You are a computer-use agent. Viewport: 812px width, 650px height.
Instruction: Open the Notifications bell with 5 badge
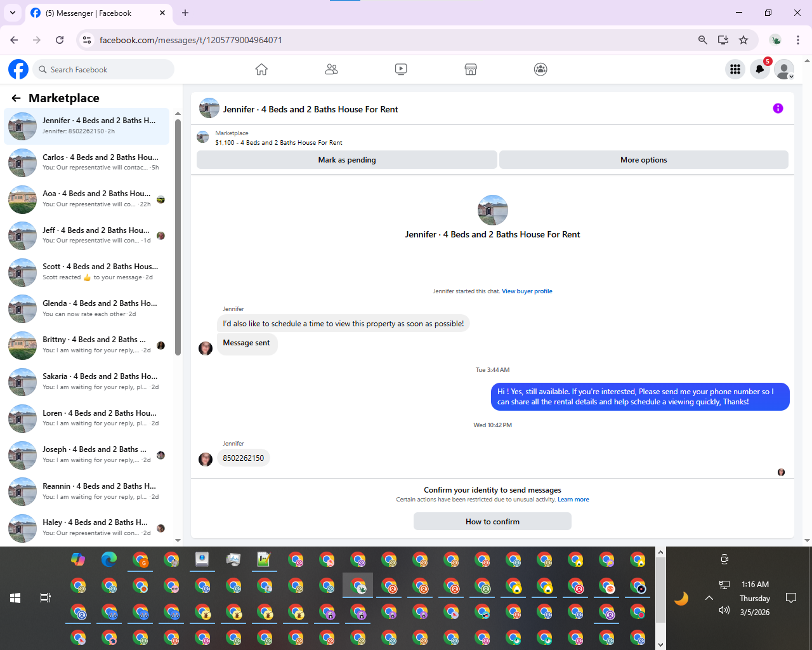click(760, 69)
